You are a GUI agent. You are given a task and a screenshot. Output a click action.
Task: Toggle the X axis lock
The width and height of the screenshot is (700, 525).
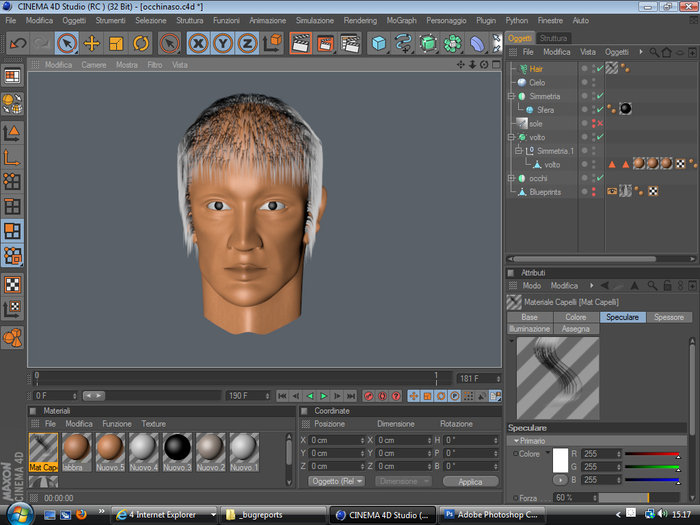pos(198,43)
